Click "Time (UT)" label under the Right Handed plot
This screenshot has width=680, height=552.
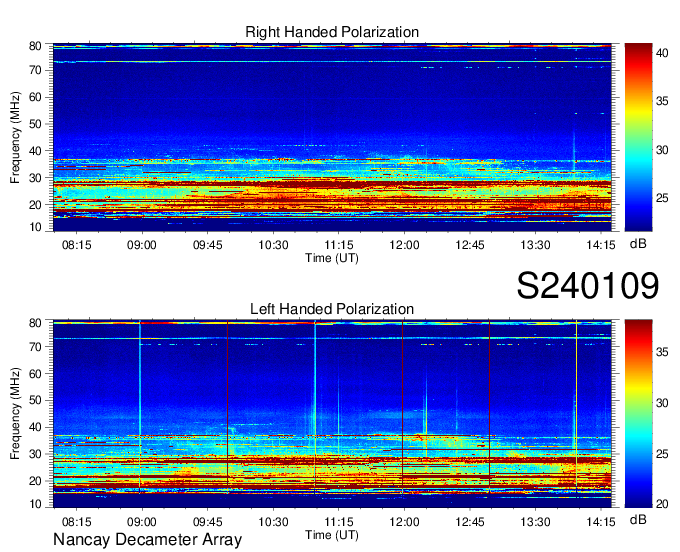(x=332, y=258)
